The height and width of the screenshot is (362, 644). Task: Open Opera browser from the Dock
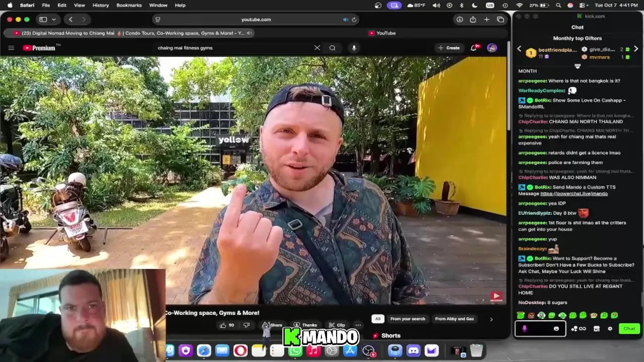[x=240, y=350]
